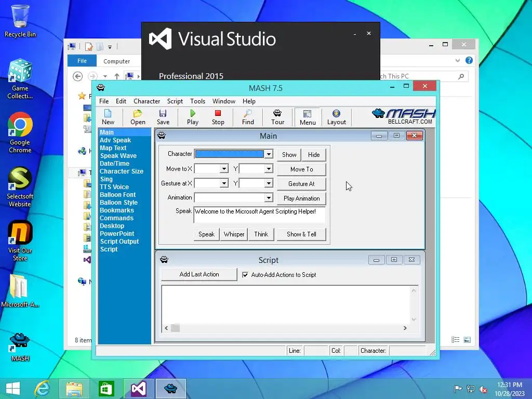Screen dimensions: 532x399
Task: Click the Show & Tell button
Action: pos(302,234)
